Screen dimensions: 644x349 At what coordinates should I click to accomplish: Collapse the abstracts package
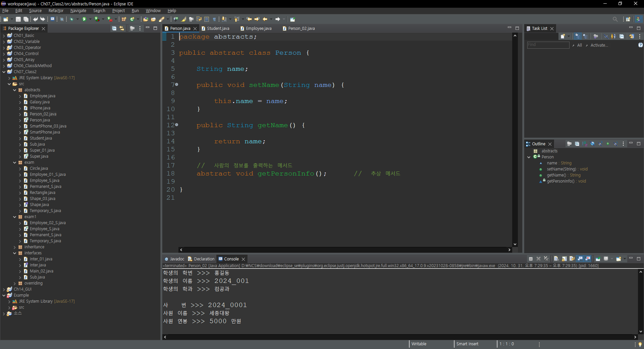tap(14, 90)
